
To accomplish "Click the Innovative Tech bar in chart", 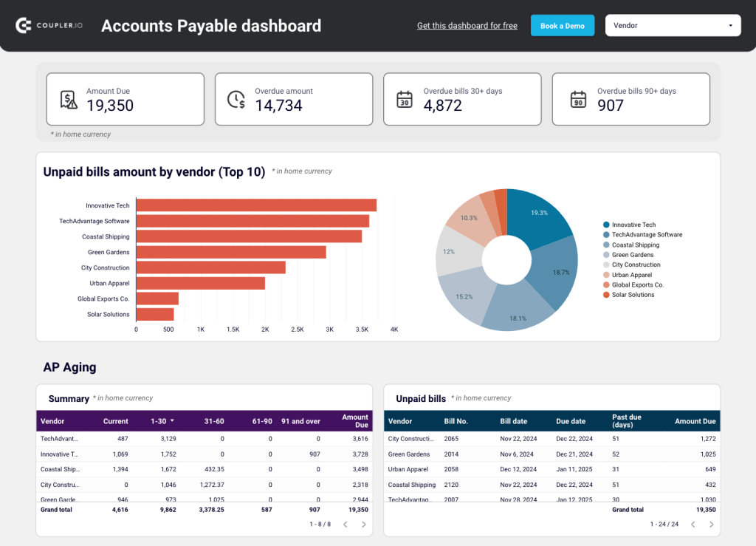I will (256, 205).
